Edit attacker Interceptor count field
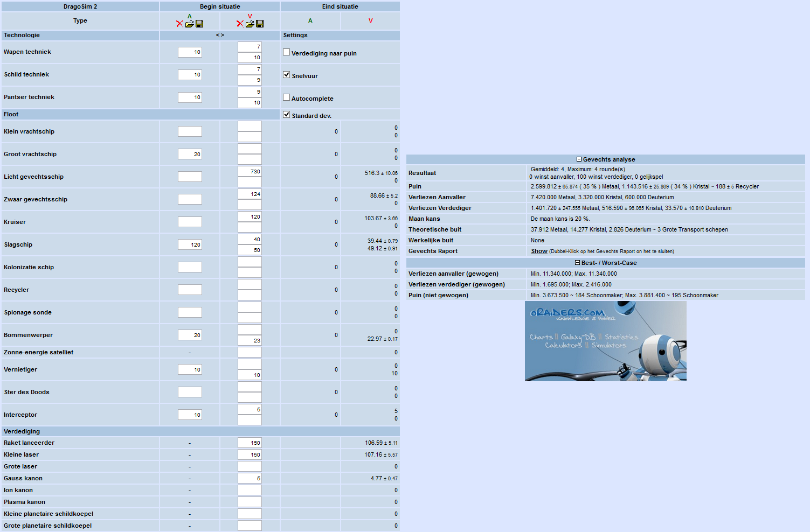810x532 pixels. point(190,415)
